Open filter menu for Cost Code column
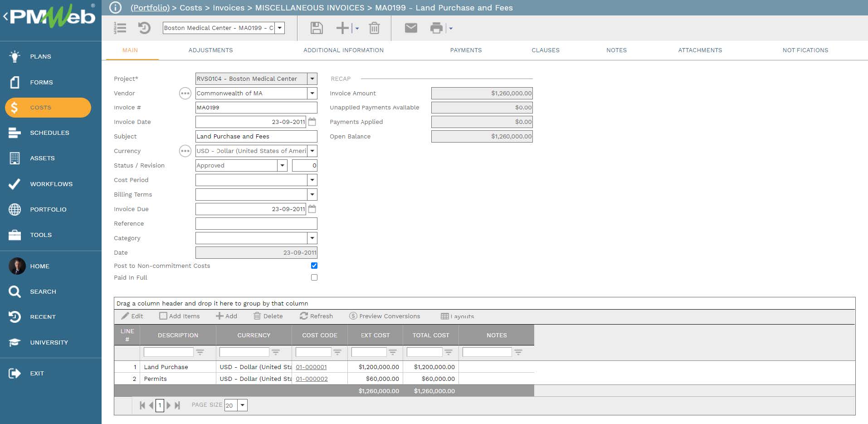The image size is (868, 424). [337, 352]
